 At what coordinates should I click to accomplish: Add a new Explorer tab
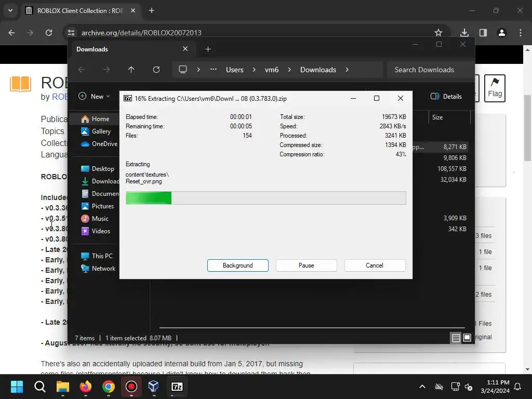click(x=208, y=49)
